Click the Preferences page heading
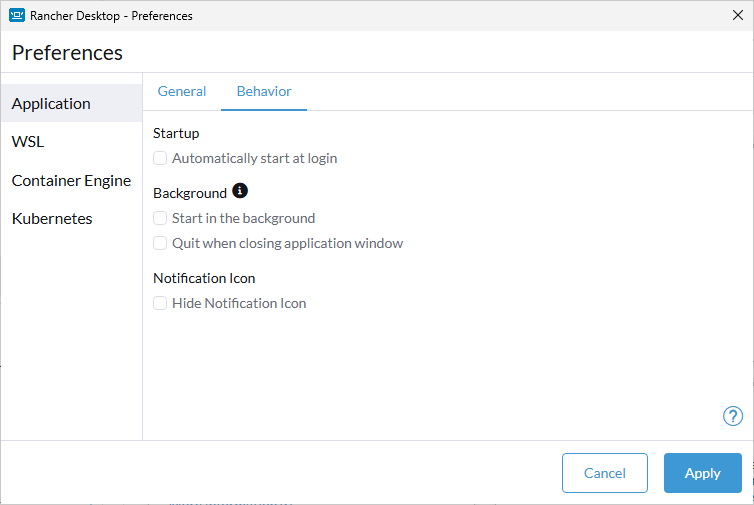 [x=67, y=53]
